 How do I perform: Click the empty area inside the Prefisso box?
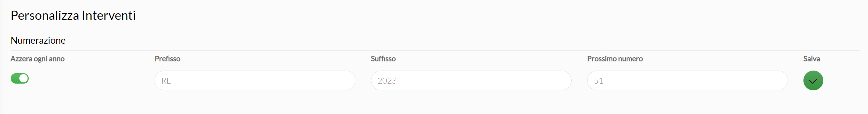coord(263,80)
